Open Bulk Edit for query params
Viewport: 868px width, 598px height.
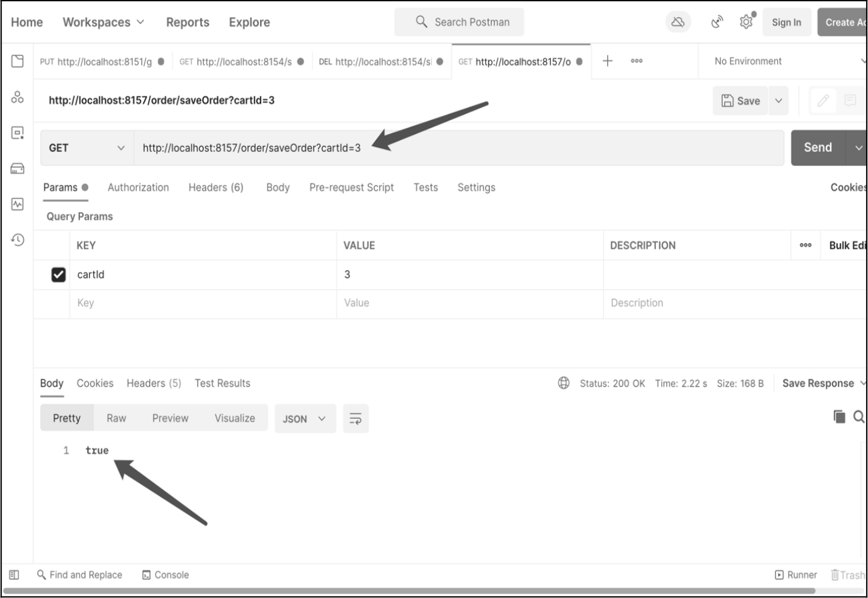[x=848, y=245]
